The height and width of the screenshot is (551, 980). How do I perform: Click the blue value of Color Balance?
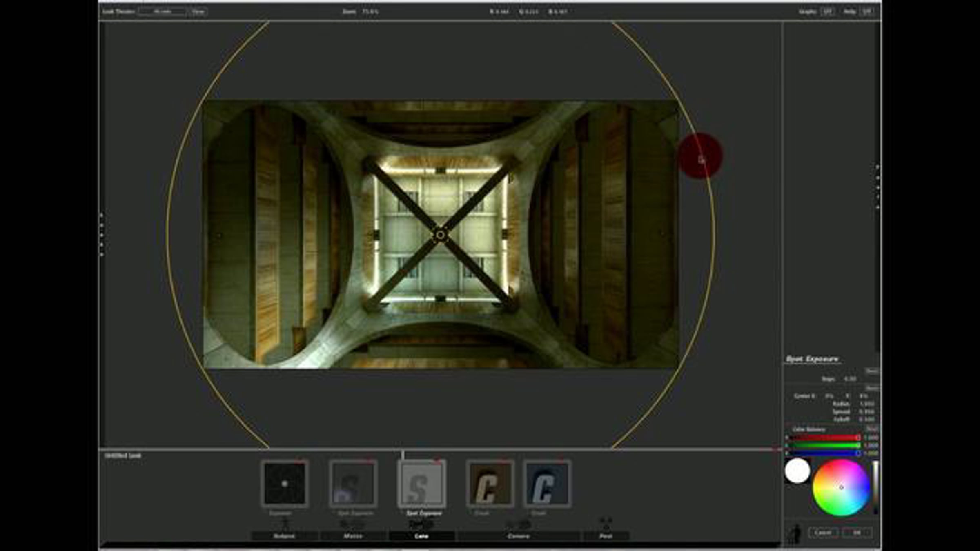(871, 453)
